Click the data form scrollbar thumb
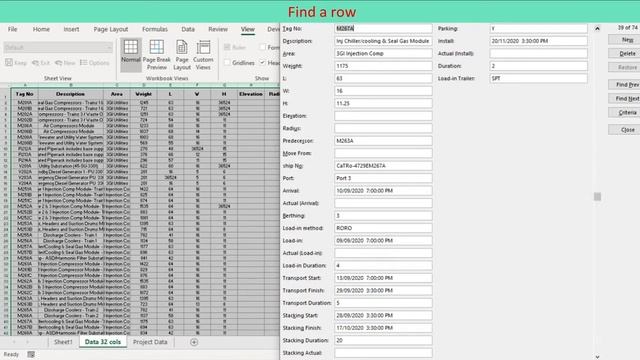Image resolution: width=640 pixels, height=360 pixels. click(x=597, y=197)
